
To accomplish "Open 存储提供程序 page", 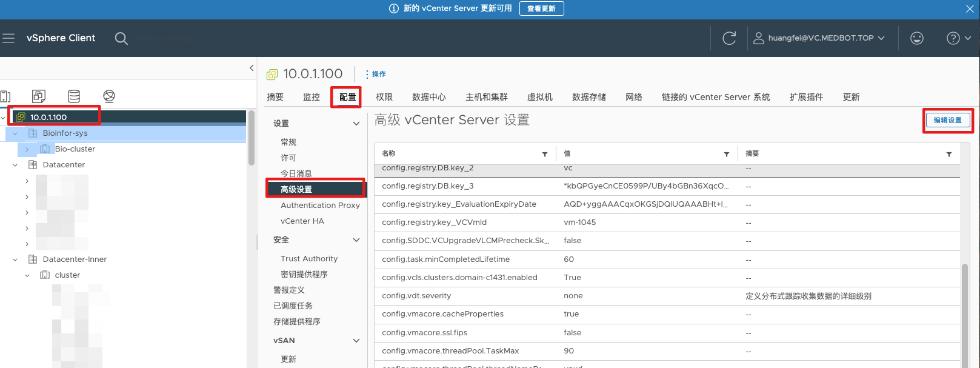I will (x=297, y=322).
